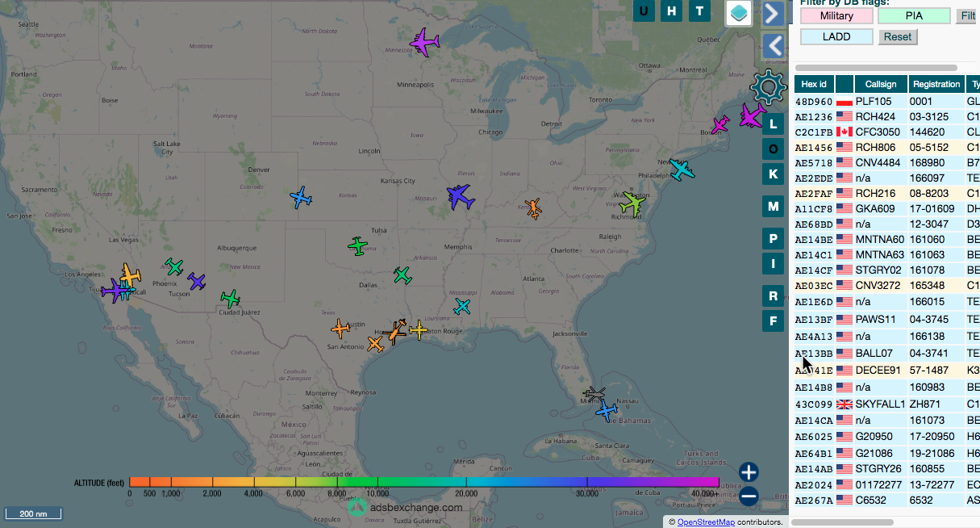Click the Reset filter button
980x528 pixels.
(897, 37)
